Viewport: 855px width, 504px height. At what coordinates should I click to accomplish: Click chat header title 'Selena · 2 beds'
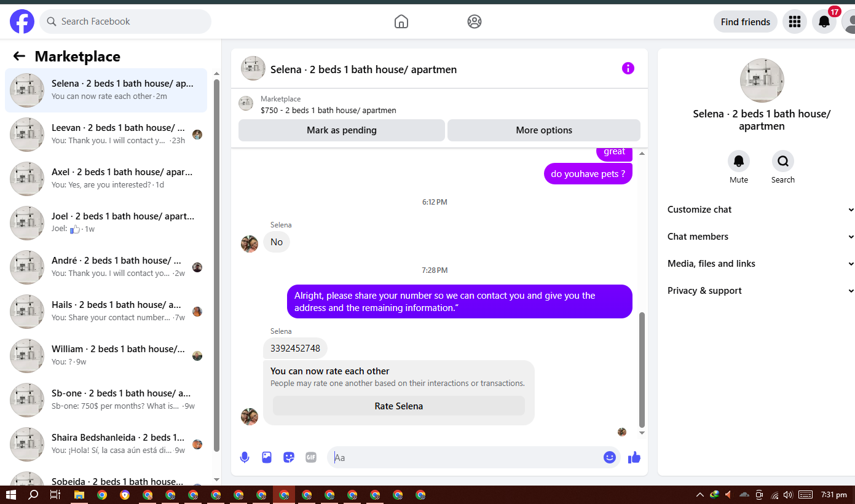[x=363, y=69]
